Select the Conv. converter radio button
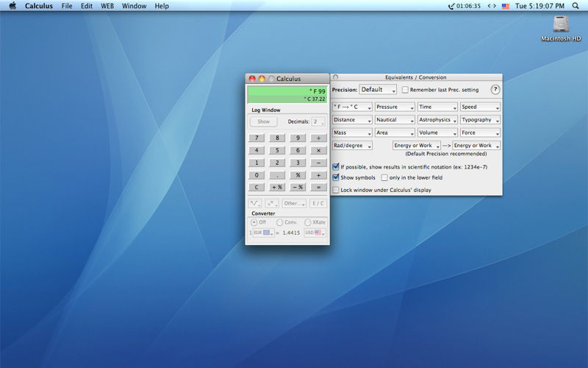588x368 pixels. pyautogui.click(x=279, y=222)
